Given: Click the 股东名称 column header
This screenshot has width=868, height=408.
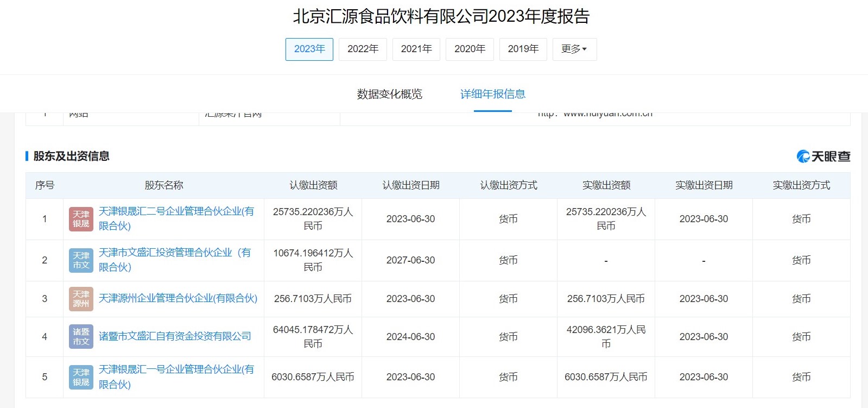Looking at the screenshot, I should coord(164,185).
